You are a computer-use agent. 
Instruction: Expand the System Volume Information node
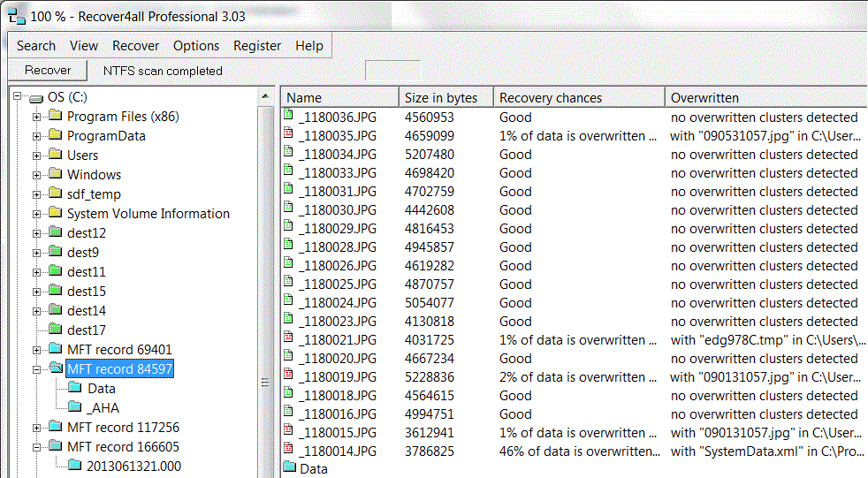click(36, 214)
